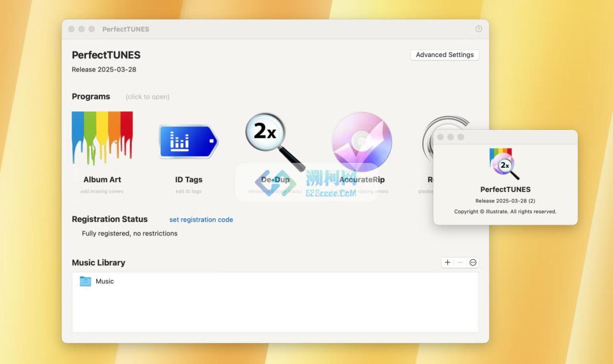Click the Registration Status heading
Image resolution: width=613 pixels, height=364 pixels.
110,219
